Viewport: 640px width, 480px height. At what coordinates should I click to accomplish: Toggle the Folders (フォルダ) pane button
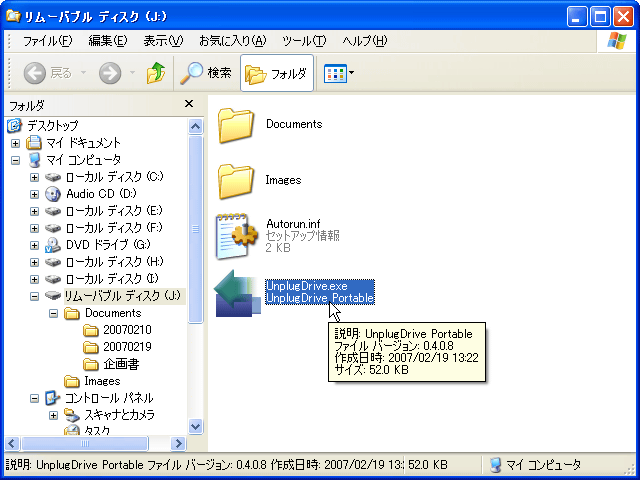(x=277, y=73)
